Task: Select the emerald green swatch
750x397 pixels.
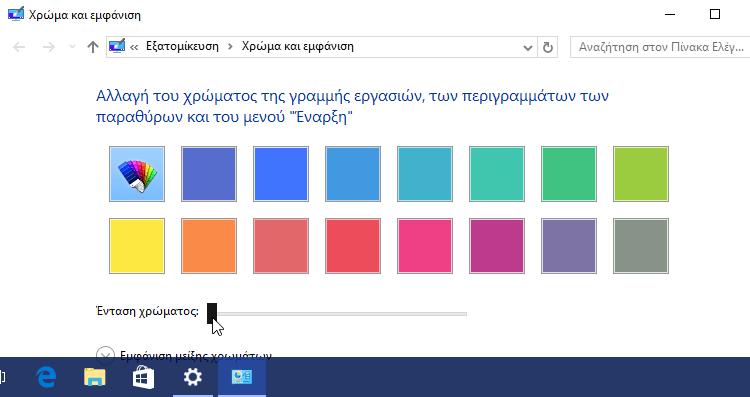Action: [x=569, y=174]
